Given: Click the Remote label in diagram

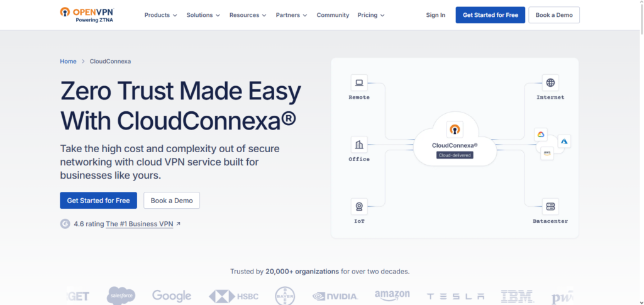Looking at the screenshot, I should (x=359, y=97).
